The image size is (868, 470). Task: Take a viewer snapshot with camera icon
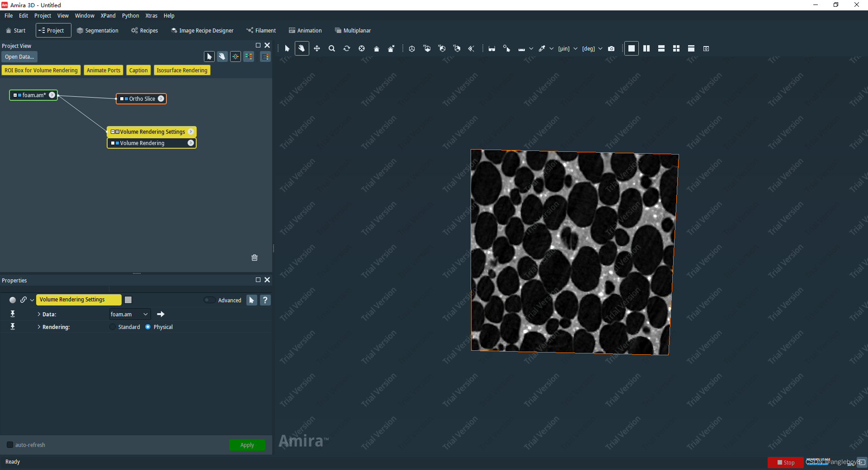611,49
